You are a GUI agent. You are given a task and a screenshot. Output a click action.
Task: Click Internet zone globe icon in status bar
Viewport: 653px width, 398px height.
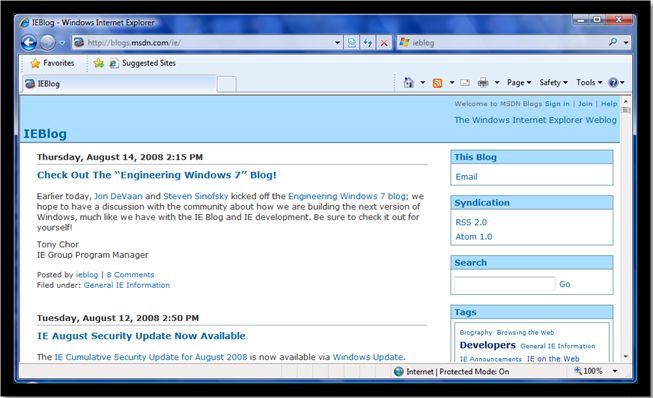399,371
